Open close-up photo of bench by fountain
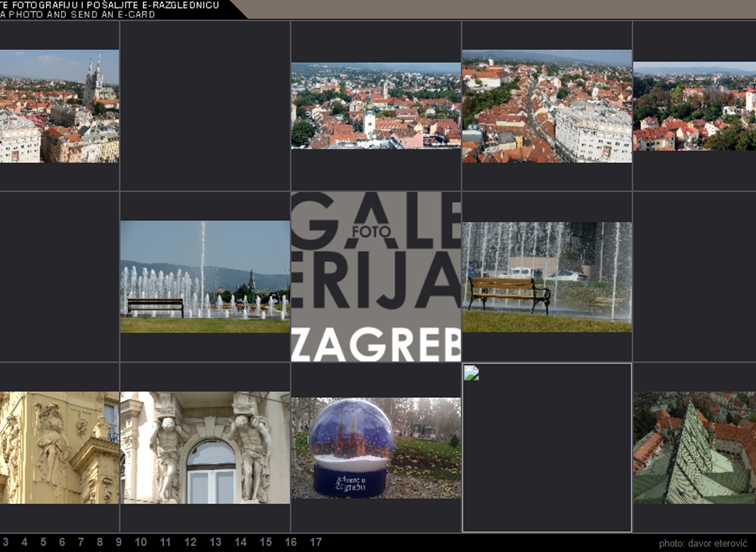 (x=546, y=277)
